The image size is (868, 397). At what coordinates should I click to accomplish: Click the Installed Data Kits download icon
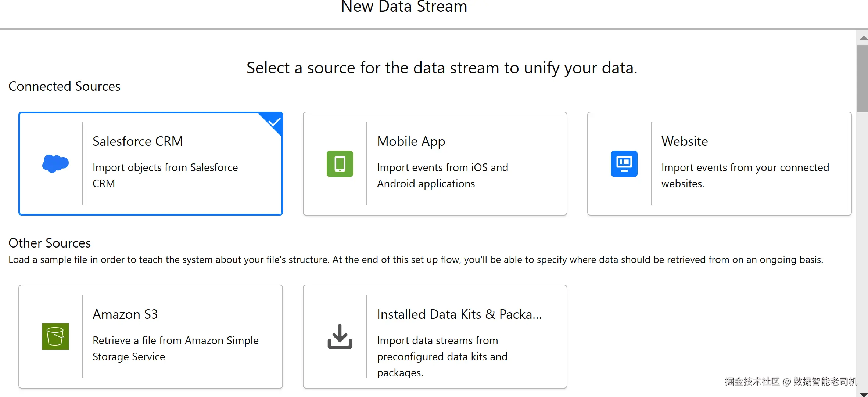click(340, 336)
